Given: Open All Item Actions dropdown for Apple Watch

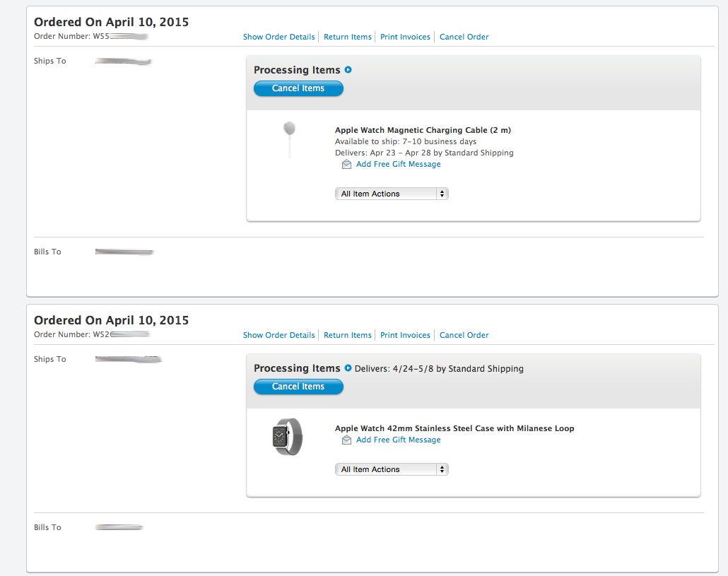Looking at the screenshot, I should point(392,469).
